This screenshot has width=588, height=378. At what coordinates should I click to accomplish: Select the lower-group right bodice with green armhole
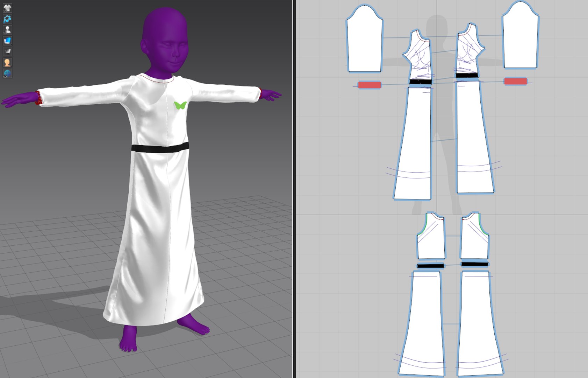(475, 238)
